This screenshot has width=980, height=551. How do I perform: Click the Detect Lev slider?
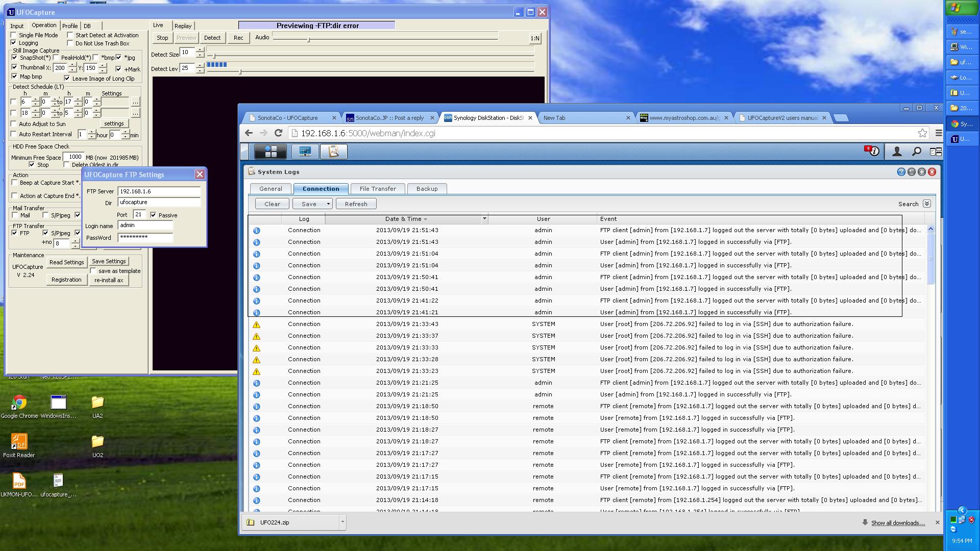(x=240, y=72)
